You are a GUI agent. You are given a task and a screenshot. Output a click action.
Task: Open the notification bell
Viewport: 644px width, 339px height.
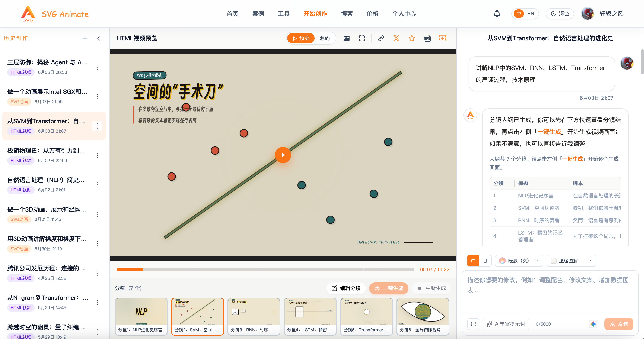click(497, 13)
